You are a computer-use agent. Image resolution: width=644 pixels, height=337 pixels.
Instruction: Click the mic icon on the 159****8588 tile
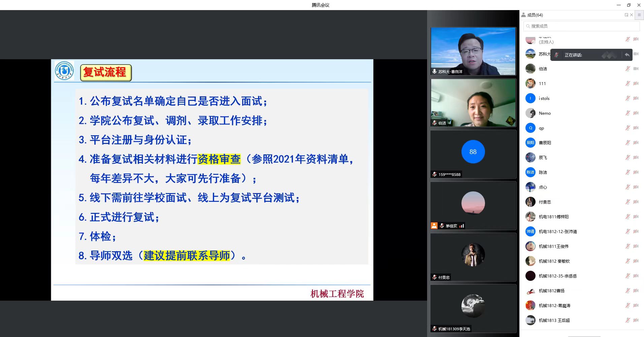coord(434,174)
